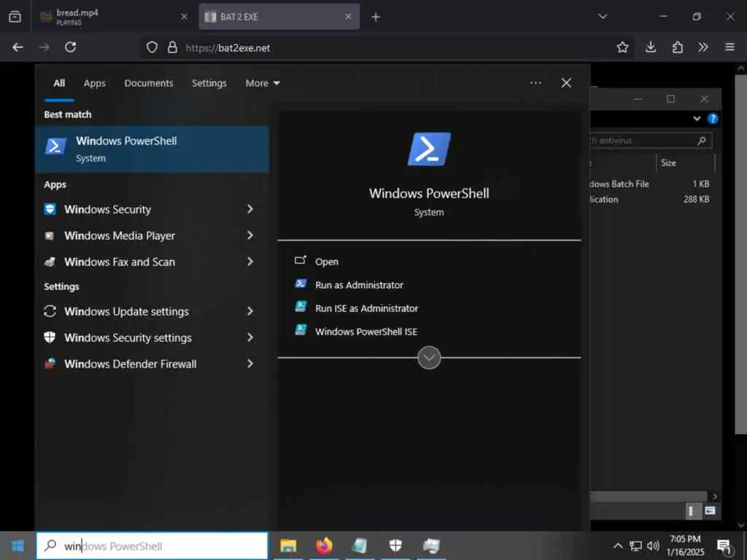The height and width of the screenshot is (560, 747).
Task: Switch to the Documents search tab
Action: 149,83
